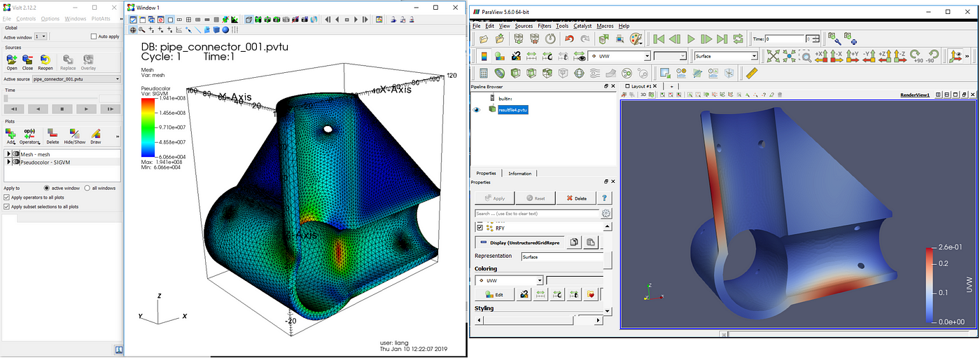Switch to the Information tab
Screen dimensions: 980x358
[x=519, y=173]
